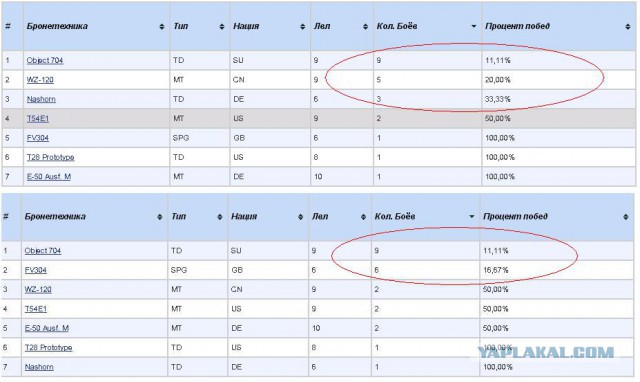Viewport: 640px width, 382px height.
Task: Select '20,00%' win rate of WZ-120
Action: tap(498, 80)
